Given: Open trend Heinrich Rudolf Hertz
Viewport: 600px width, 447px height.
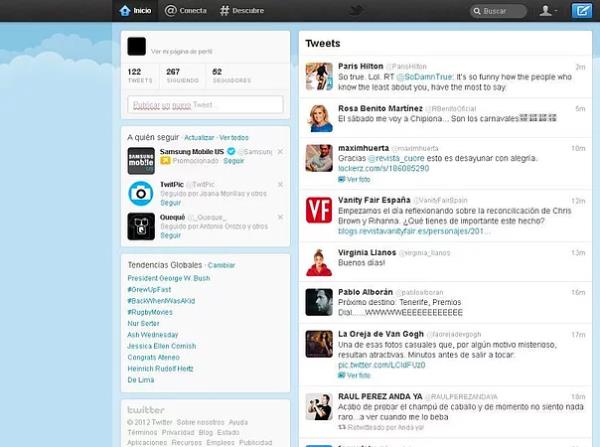Looking at the screenshot, I should pos(160,369).
